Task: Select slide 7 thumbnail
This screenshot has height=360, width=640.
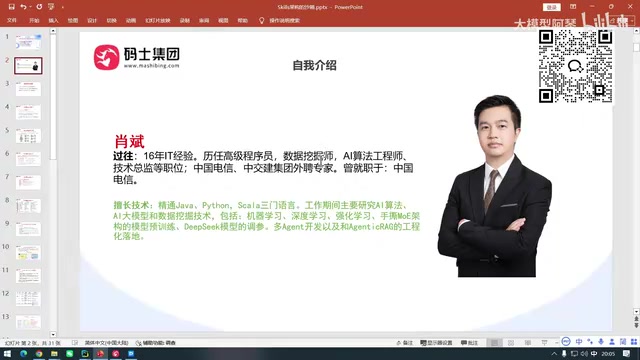Action: [x=28, y=182]
